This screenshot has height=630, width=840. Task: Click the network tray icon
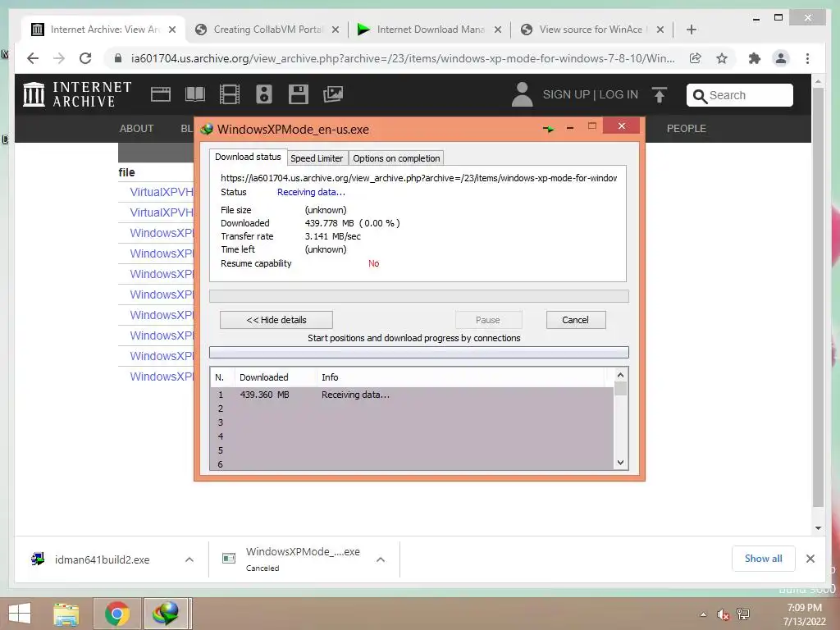(743, 614)
